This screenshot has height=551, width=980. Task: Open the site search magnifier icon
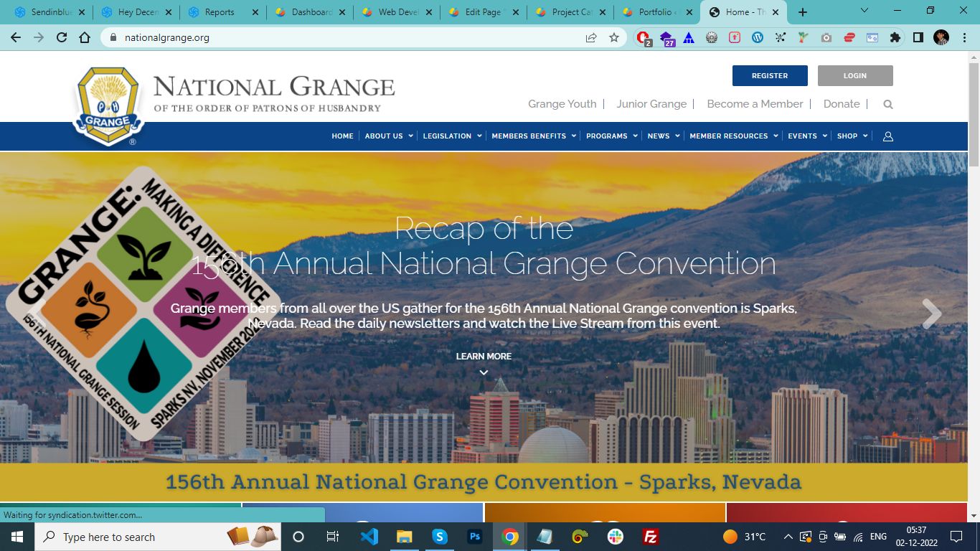888,104
